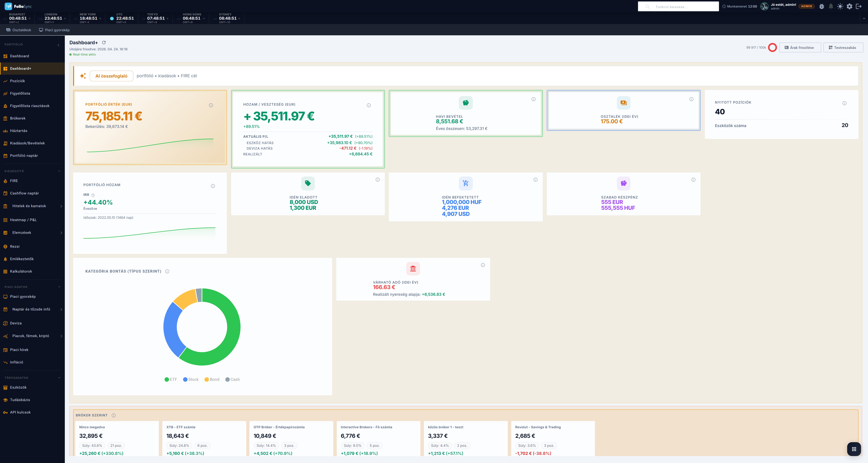868x463 pixels.
Task: Open Osztalékok in the top shortcut bar
Action: point(19,30)
